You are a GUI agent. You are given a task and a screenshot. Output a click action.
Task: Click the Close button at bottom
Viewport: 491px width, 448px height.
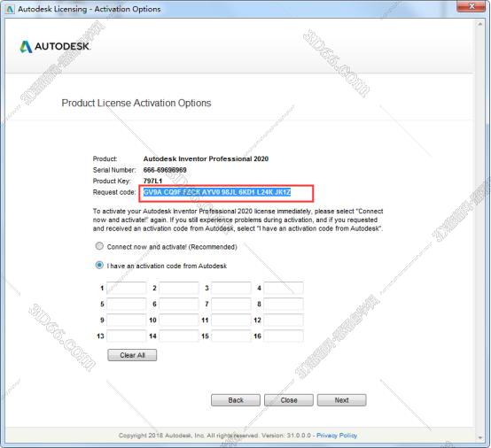click(x=289, y=400)
